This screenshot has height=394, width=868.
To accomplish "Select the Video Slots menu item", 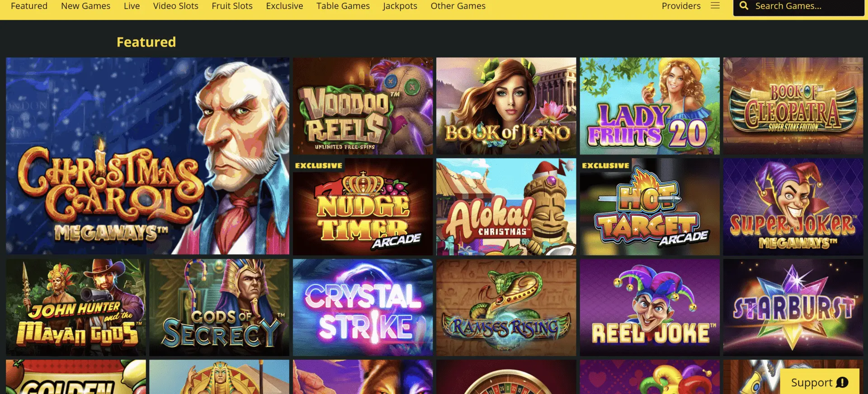I will (175, 6).
